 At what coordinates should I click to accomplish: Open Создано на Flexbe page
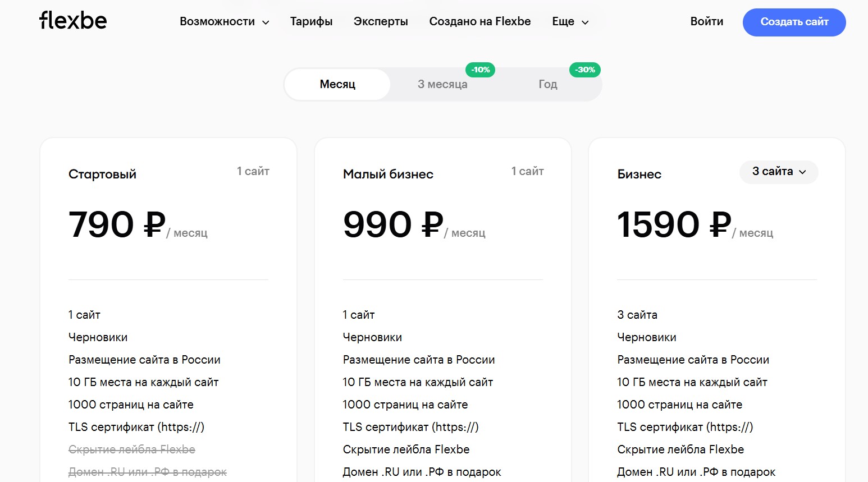479,22
